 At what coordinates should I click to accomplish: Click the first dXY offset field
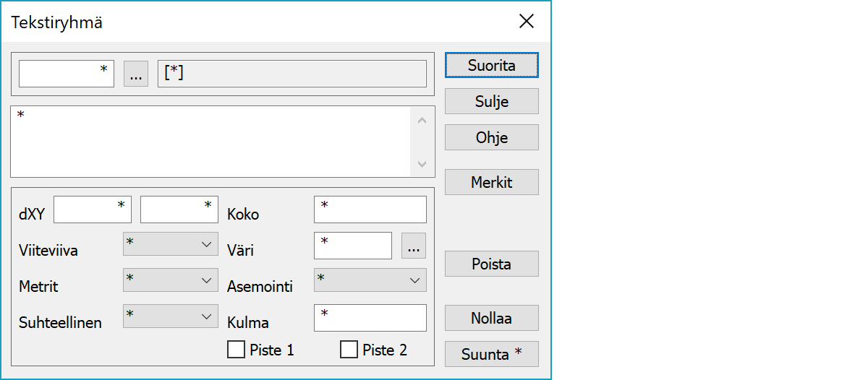(92, 210)
